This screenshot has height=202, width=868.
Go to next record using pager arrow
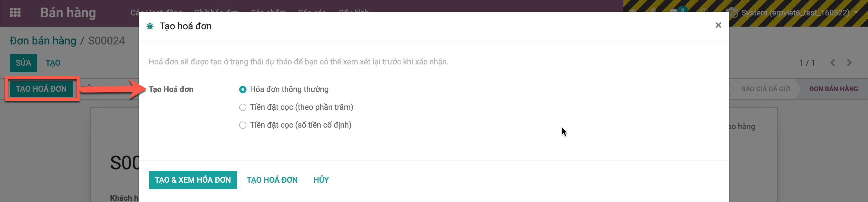point(849,63)
